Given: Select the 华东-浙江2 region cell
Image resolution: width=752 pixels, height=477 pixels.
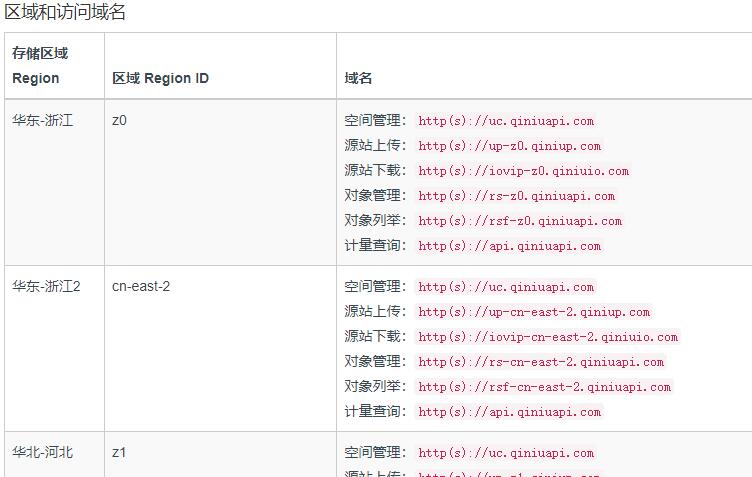Looking at the screenshot, I should tap(46, 287).
